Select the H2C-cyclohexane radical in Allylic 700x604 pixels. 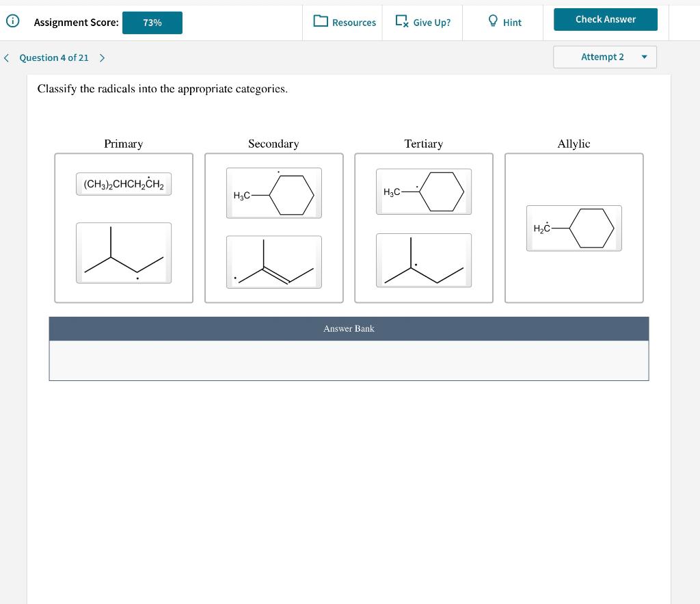pos(574,228)
